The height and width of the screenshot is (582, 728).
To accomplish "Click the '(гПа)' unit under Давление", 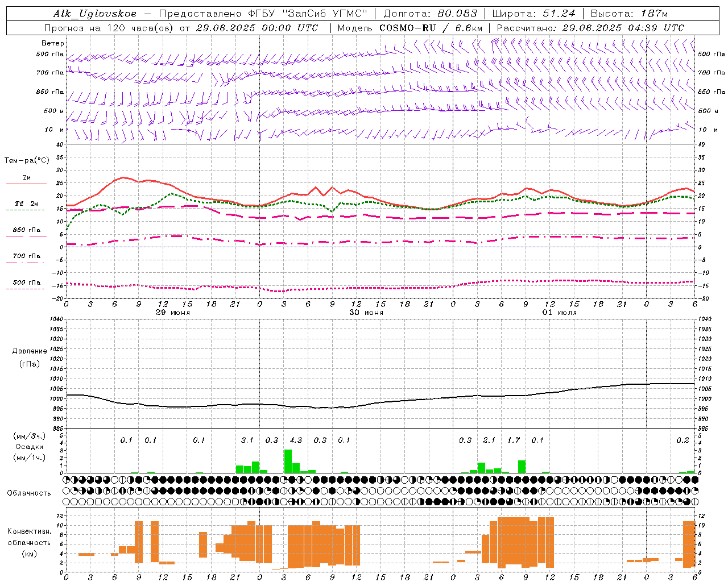I will point(30,364).
